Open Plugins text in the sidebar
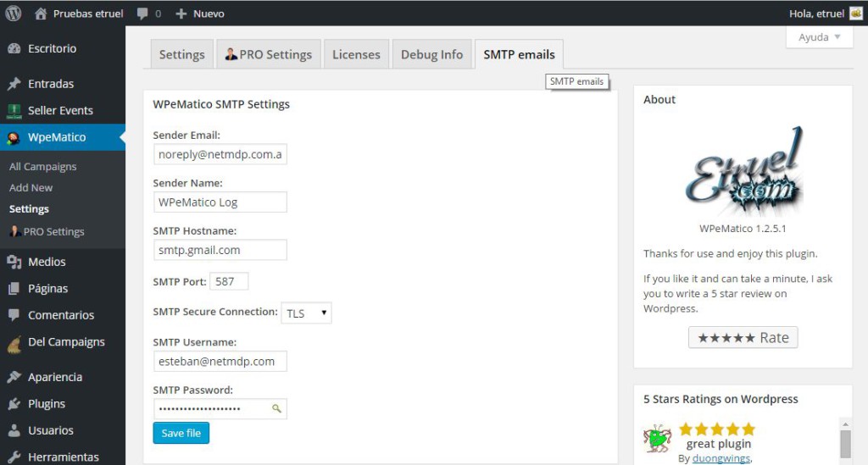 (47, 404)
